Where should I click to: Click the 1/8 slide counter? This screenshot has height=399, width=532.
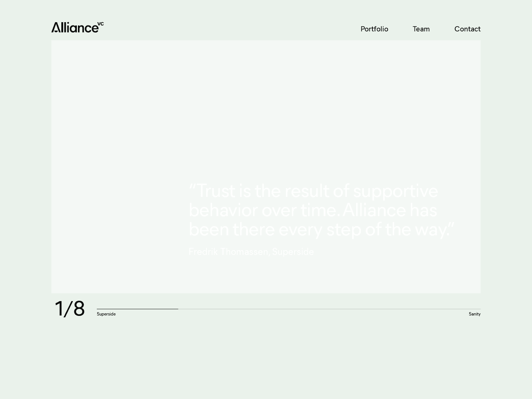pos(69,308)
